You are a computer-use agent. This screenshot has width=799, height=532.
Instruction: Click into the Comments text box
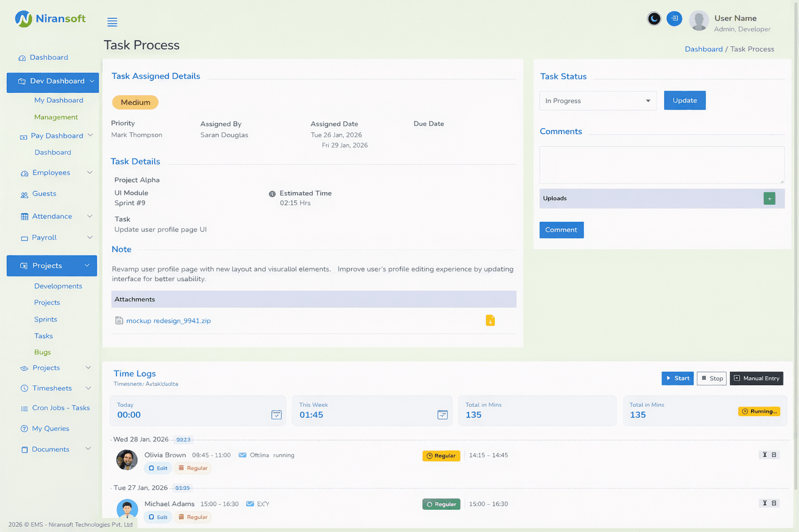(661, 165)
